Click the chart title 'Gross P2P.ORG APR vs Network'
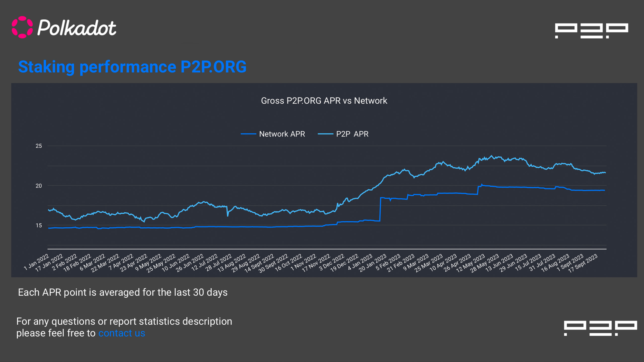The image size is (644, 362). coord(324,101)
